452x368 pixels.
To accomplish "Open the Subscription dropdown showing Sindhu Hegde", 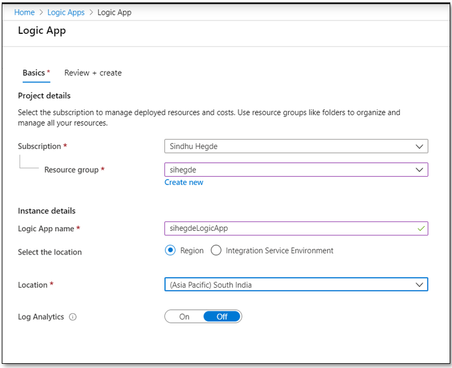I will click(296, 146).
